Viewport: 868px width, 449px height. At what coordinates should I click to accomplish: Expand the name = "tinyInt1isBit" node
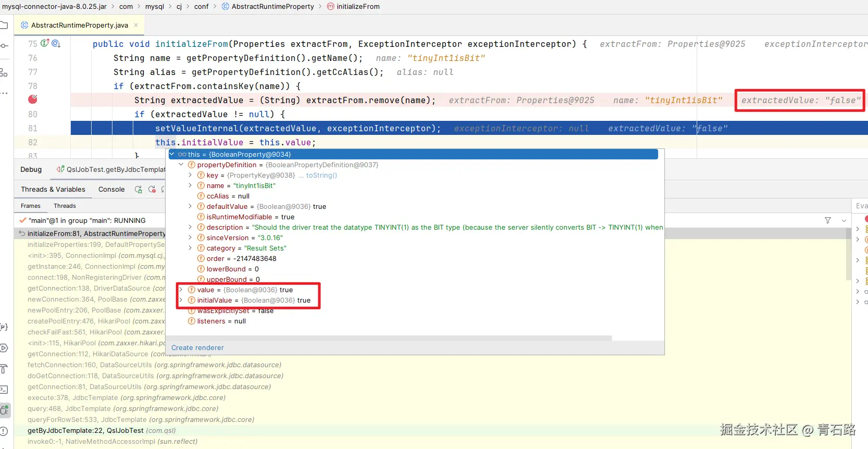191,185
